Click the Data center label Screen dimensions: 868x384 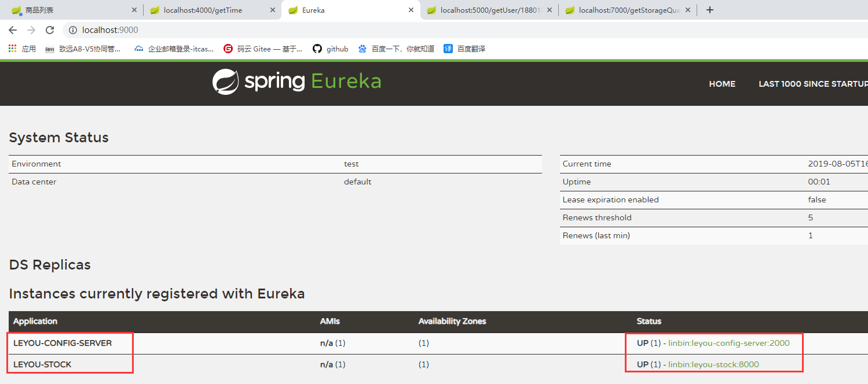(x=34, y=182)
